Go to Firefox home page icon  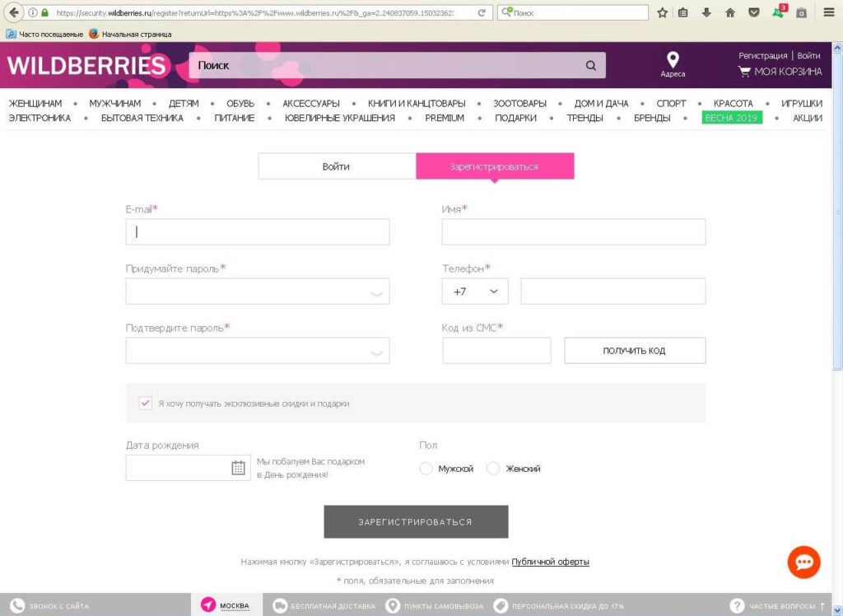729,12
